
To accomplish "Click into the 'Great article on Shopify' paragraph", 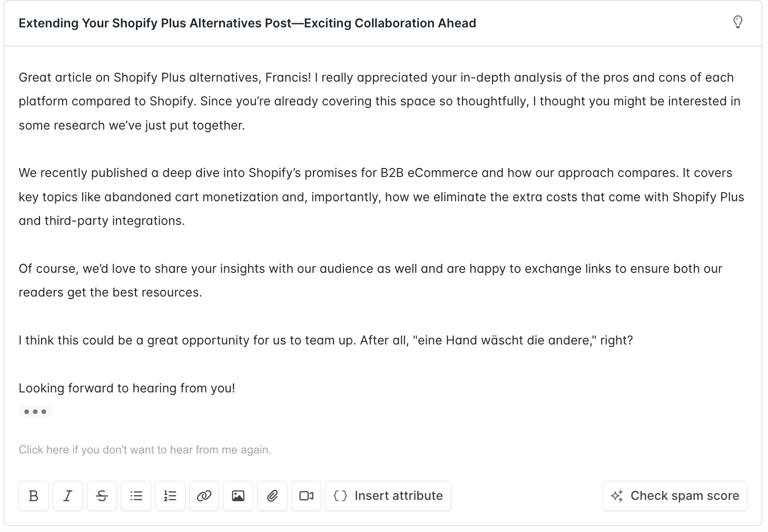I will coord(380,101).
